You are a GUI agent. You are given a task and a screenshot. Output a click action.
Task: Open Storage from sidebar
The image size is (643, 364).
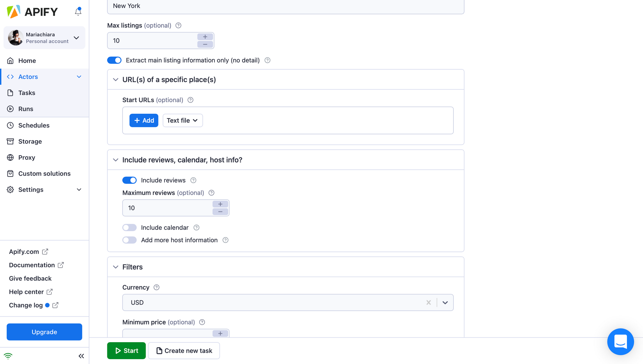point(44,141)
